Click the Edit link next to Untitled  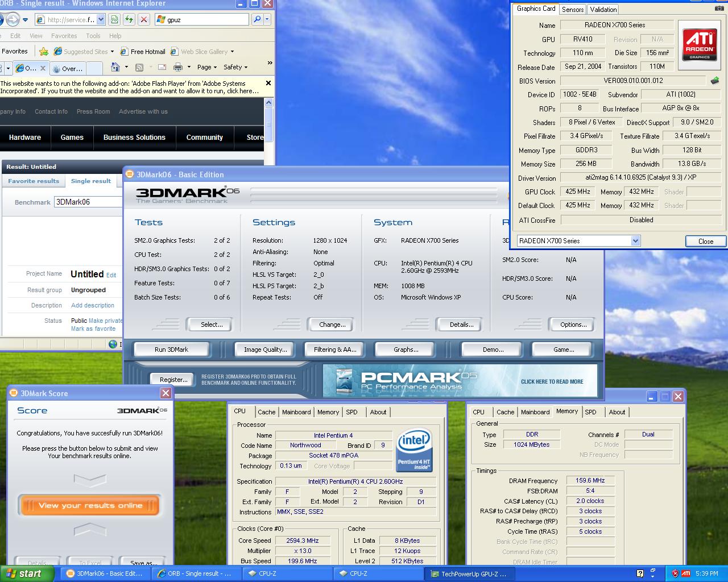pyautogui.click(x=111, y=275)
